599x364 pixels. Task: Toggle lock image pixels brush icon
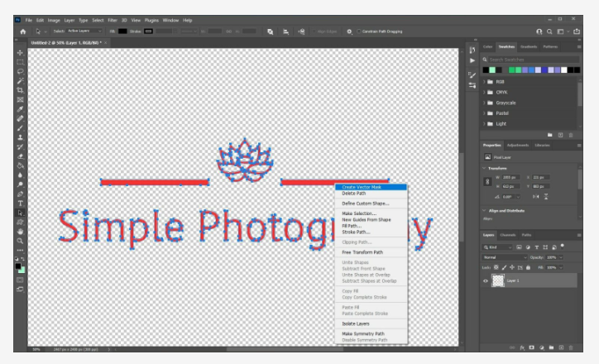(504, 268)
